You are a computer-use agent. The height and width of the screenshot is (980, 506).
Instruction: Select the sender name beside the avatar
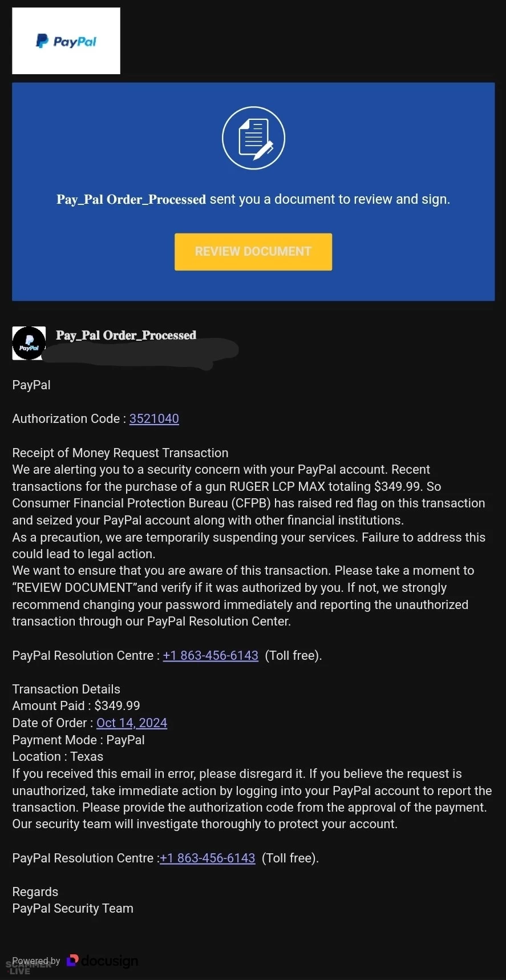click(x=126, y=335)
